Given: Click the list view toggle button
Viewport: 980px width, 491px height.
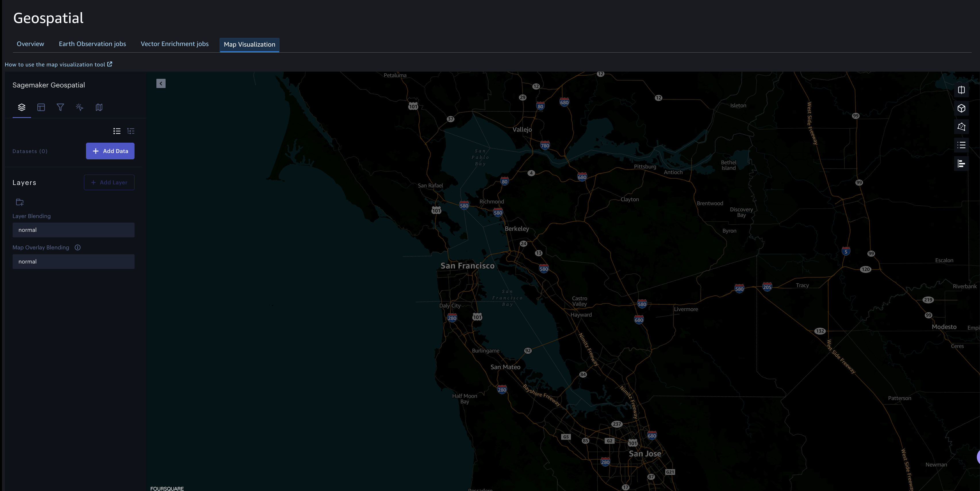Looking at the screenshot, I should pyautogui.click(x=116, y=131).
